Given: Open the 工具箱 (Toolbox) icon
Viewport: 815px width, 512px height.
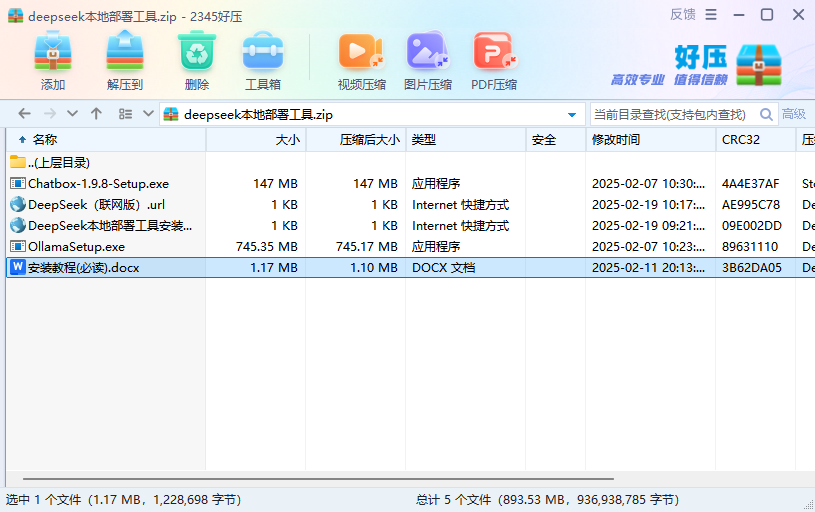Looking at the screenshot, I should (263, 51).
